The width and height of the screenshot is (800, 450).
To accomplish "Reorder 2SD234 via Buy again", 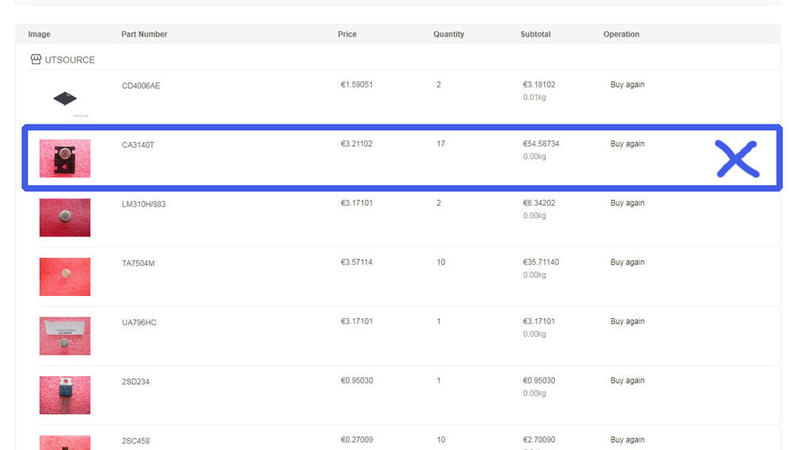I will [627, 380].
